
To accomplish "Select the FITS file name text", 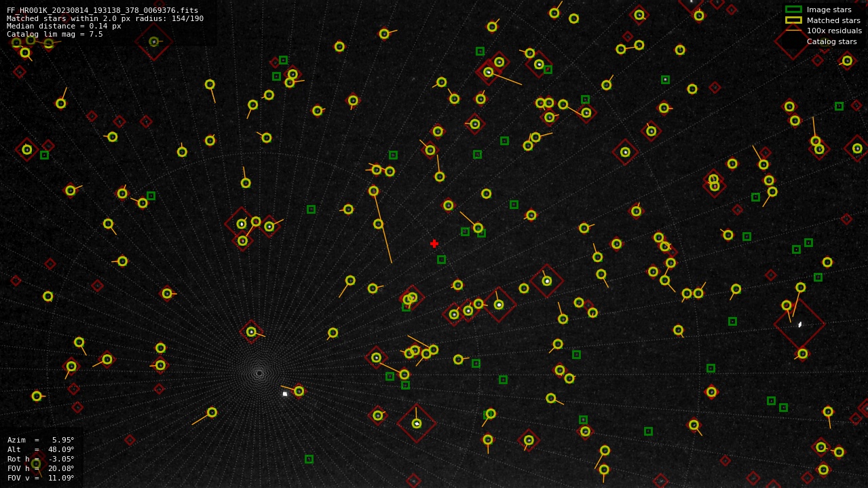I will tap(102, 11).
